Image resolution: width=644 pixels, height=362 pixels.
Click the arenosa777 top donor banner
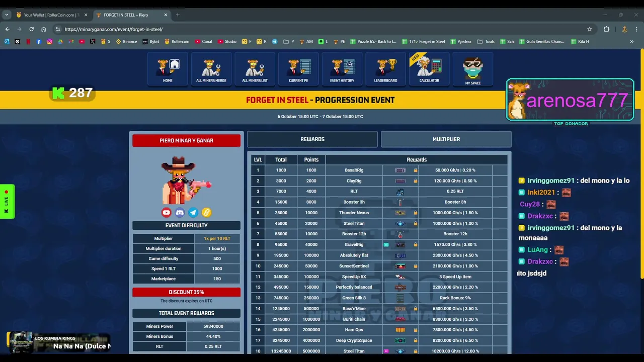[x=570, y=100]
